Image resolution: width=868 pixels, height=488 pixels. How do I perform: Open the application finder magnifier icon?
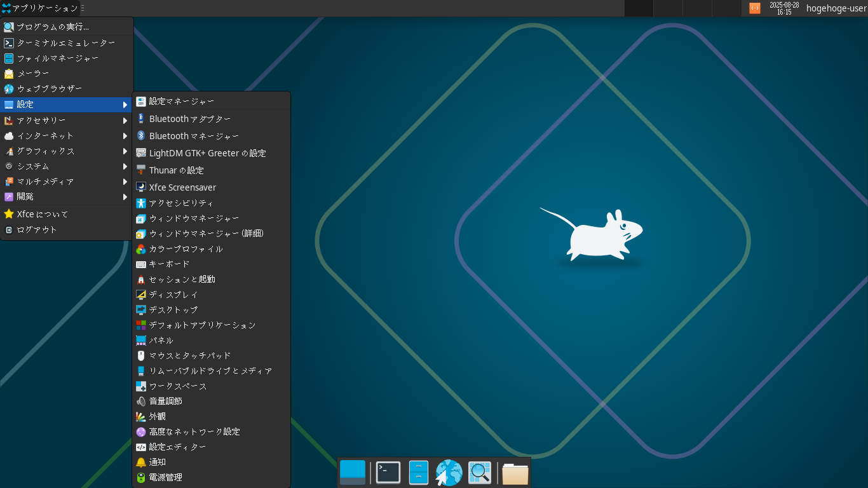click(479, 472)
